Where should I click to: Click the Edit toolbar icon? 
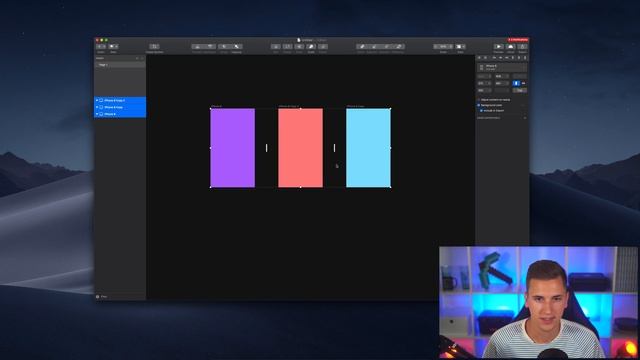[x=276, y=47]
